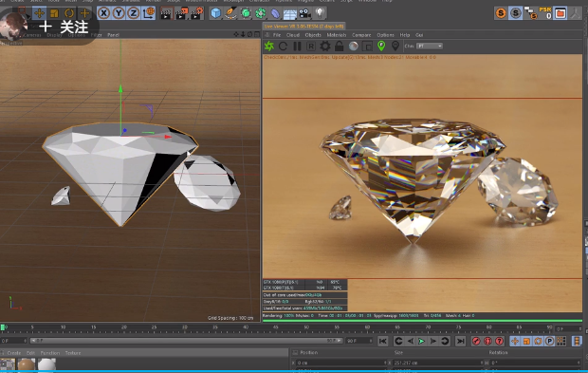Open Live Viewer File menu

277,35
